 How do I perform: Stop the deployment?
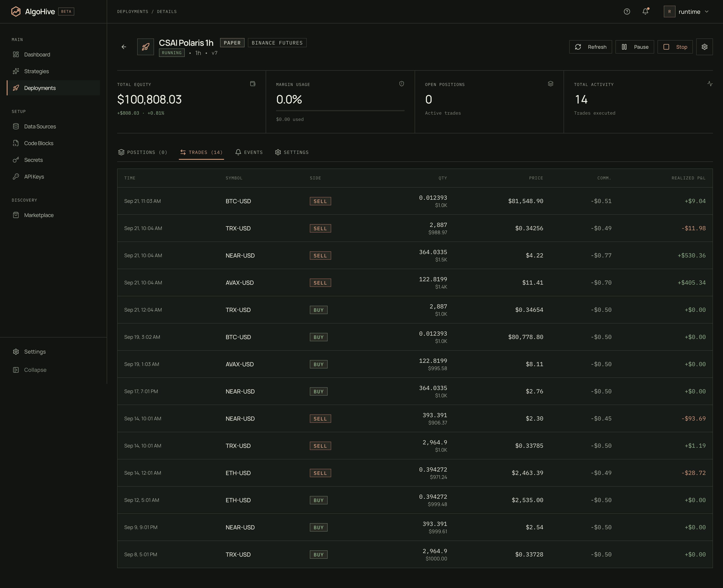(x=675, y=47)
